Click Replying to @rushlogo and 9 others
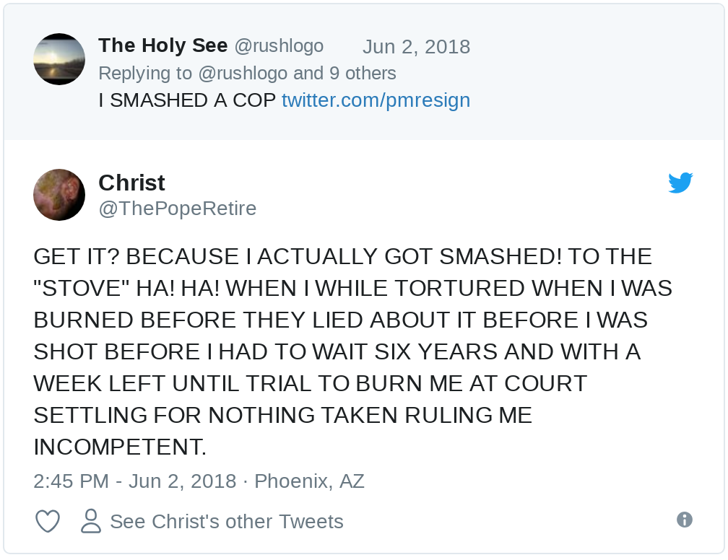The width and height of the screenshot is (728, 560). (247, 73)
